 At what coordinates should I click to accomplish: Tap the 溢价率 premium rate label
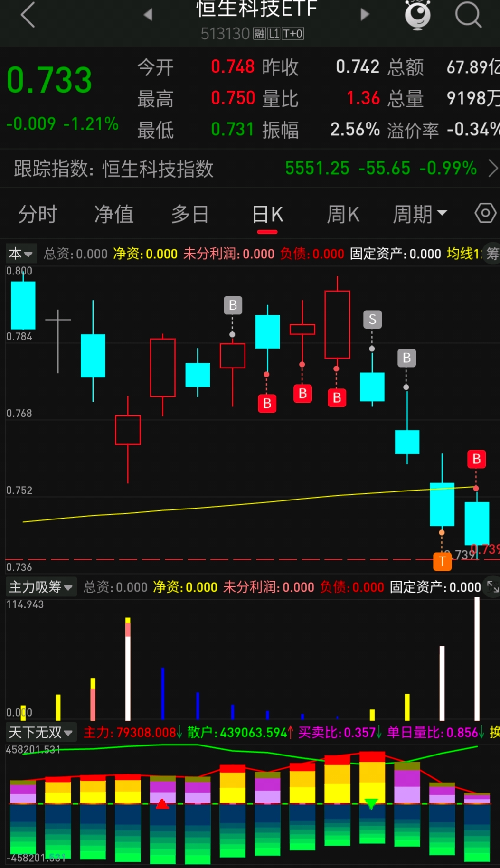coord(413,130)
